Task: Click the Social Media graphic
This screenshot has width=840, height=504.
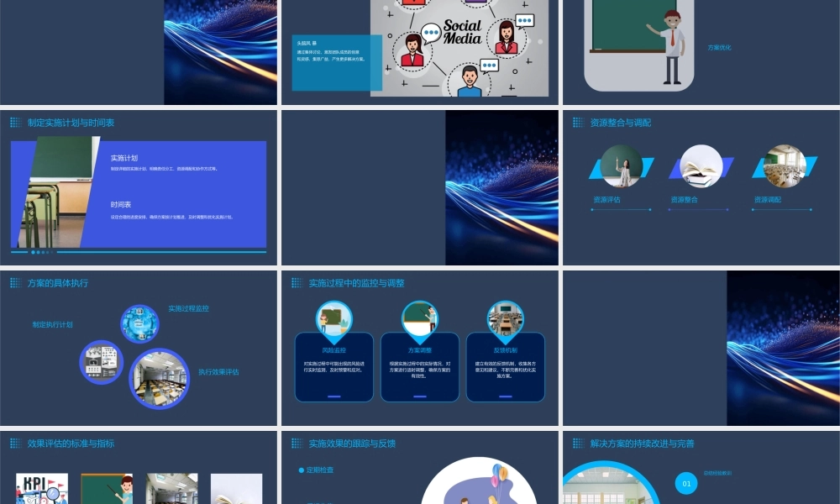Action: click(x=459, y=48)
